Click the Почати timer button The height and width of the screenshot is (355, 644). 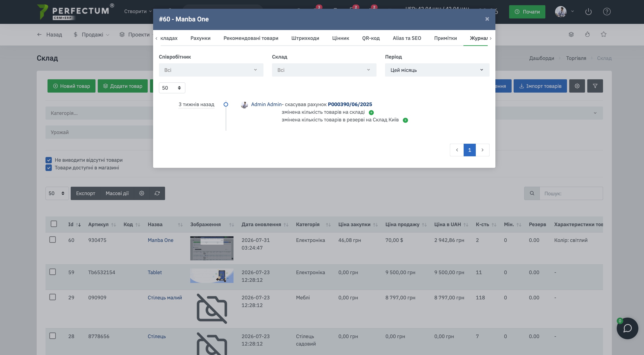coord(527,12)
